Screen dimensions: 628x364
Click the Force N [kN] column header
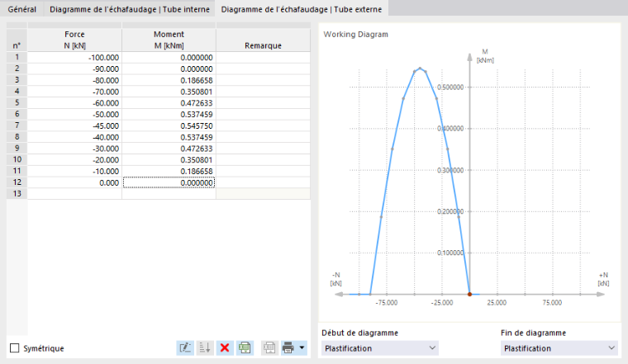pyautogui.click(x=74, y=40)
